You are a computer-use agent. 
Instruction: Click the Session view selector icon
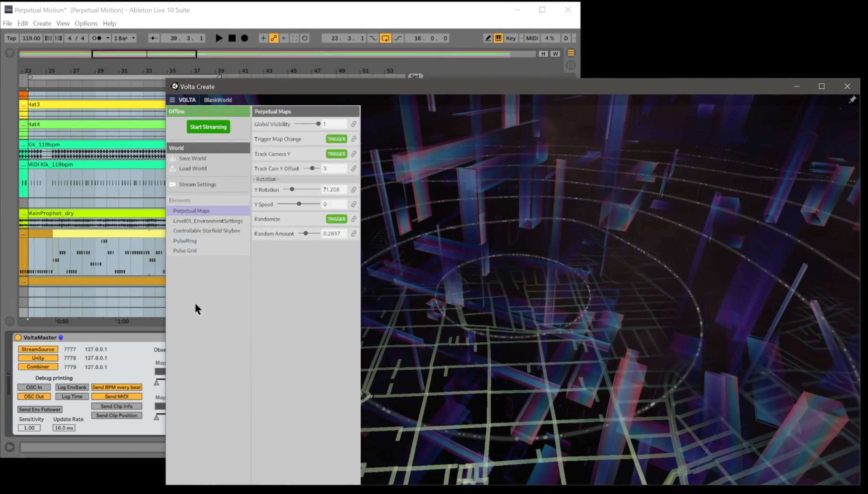[x=571, y=65]
